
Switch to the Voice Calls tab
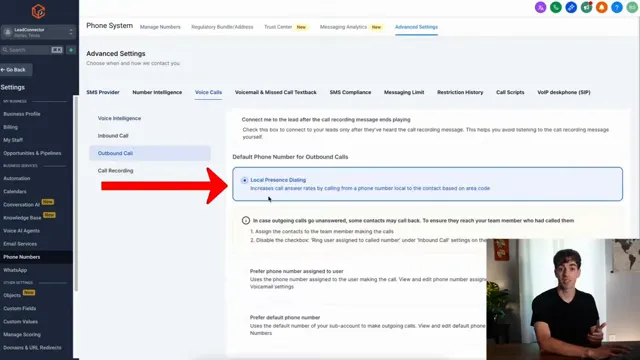click(208, 92)
